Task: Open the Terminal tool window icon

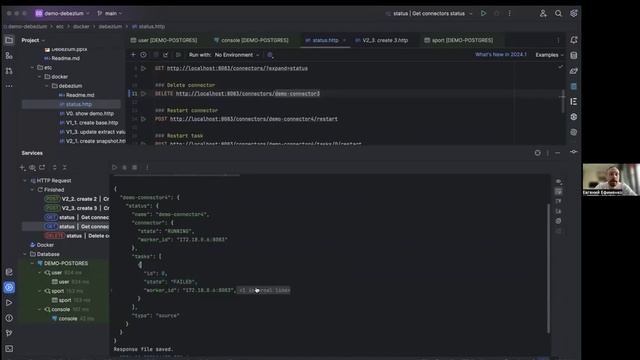Action: [9, 349]
